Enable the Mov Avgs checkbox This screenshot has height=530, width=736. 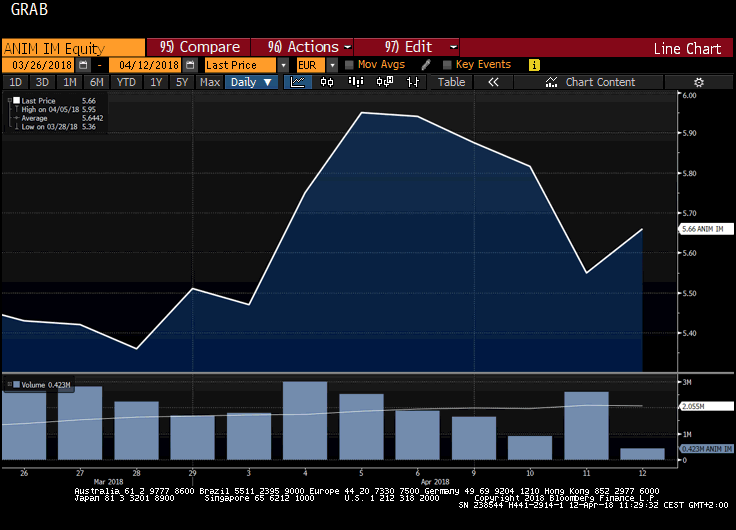point(349,65)
